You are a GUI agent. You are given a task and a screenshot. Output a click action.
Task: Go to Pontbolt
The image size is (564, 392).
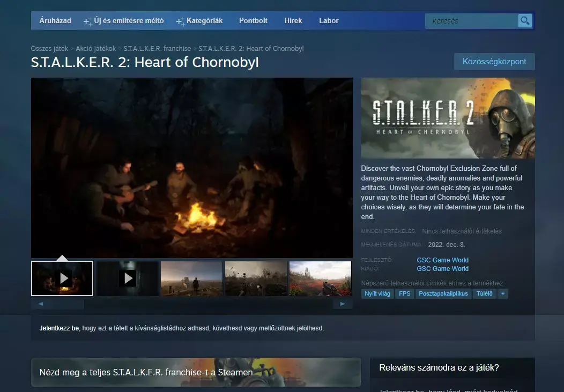(x=253, y=20)
